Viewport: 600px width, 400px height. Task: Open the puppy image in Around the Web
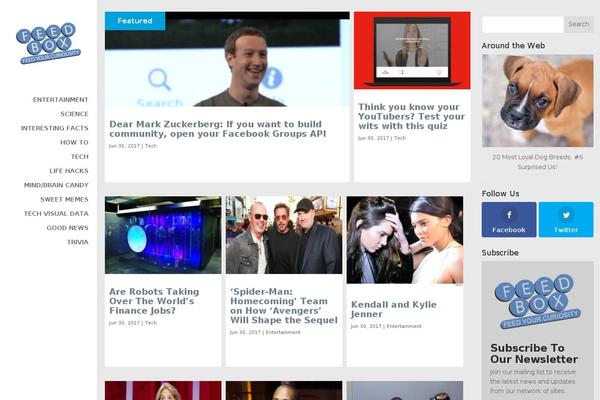click(x=538, y=101)
